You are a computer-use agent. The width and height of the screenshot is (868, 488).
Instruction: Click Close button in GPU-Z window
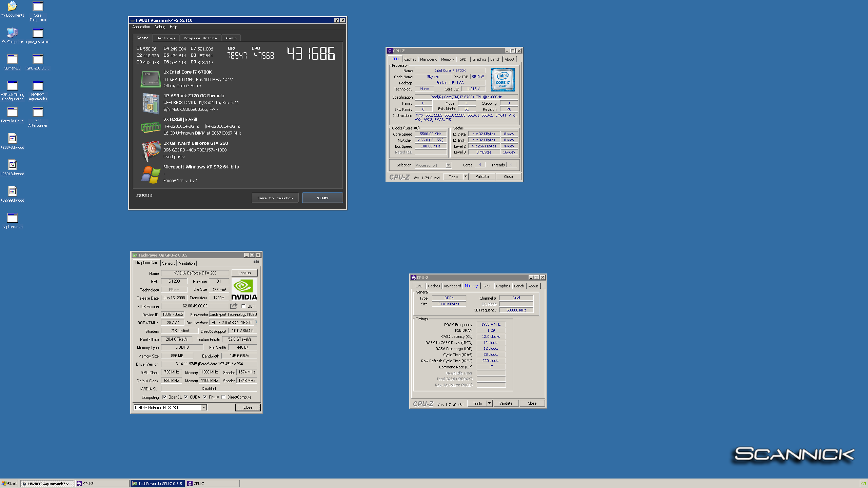pos(248,408)
